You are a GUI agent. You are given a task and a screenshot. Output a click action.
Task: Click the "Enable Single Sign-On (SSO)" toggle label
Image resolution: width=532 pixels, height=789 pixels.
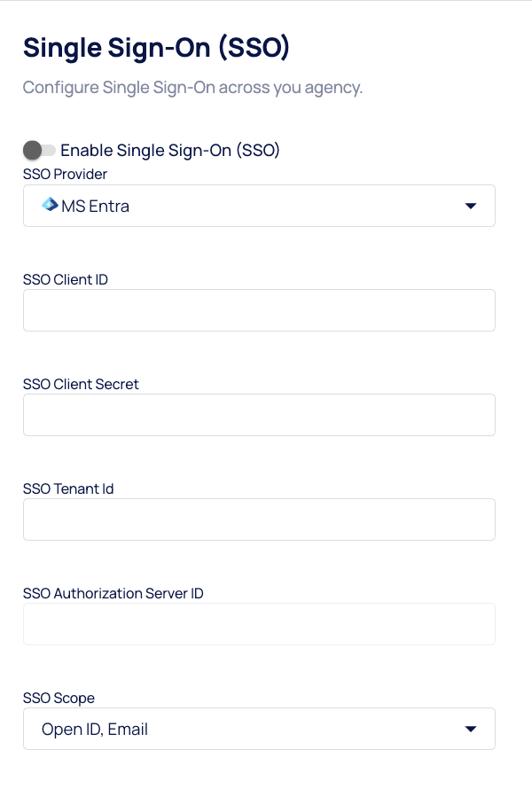click(x=170, y=151)
